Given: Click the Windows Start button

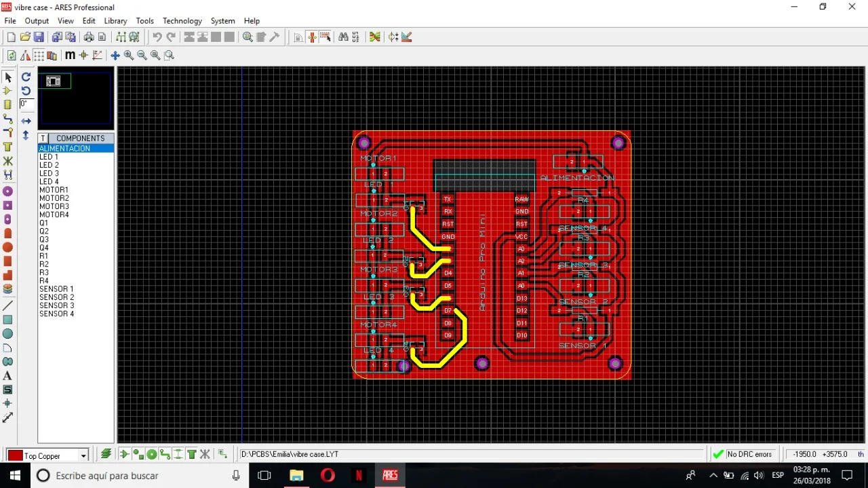Looking at the screenshot, I should [15, 475].
